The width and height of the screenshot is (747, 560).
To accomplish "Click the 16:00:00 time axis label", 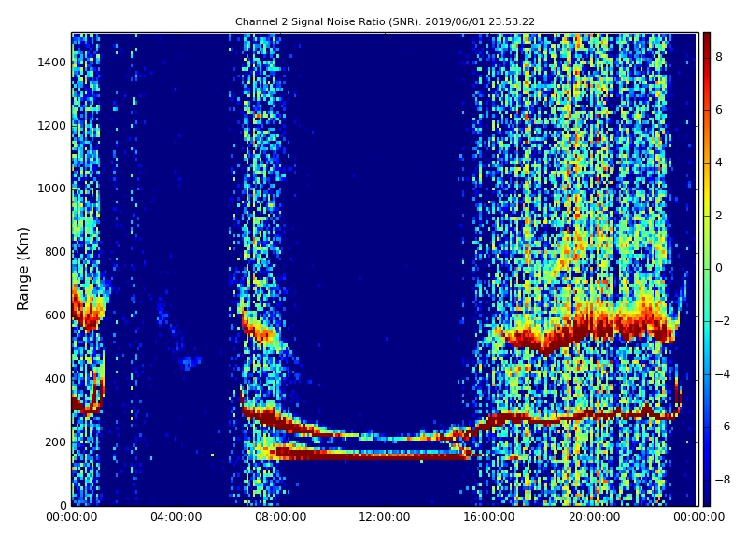I will click(489, 517).
